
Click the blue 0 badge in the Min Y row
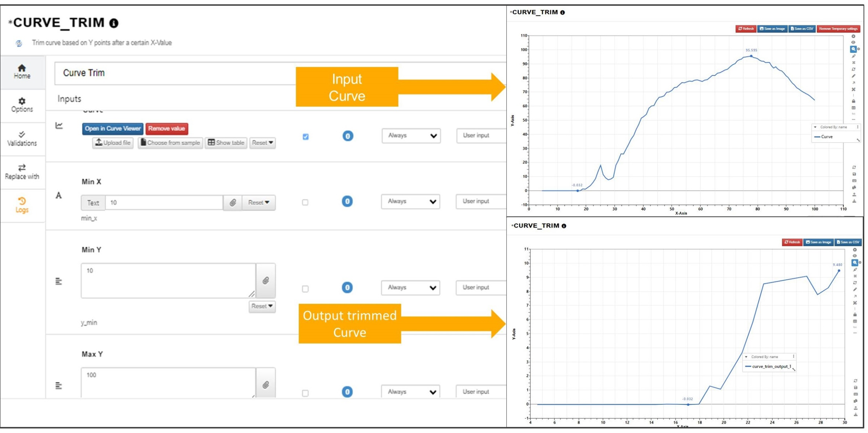click(347, 288)
